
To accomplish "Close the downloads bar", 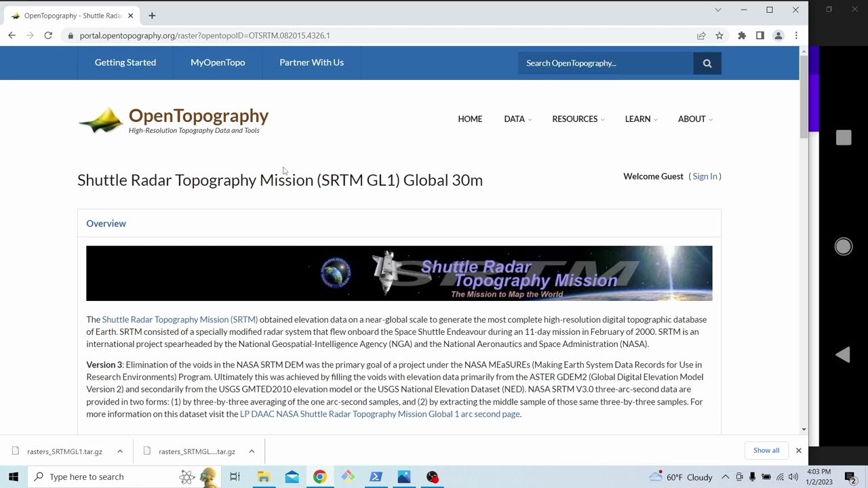I will tap(798, 451).
